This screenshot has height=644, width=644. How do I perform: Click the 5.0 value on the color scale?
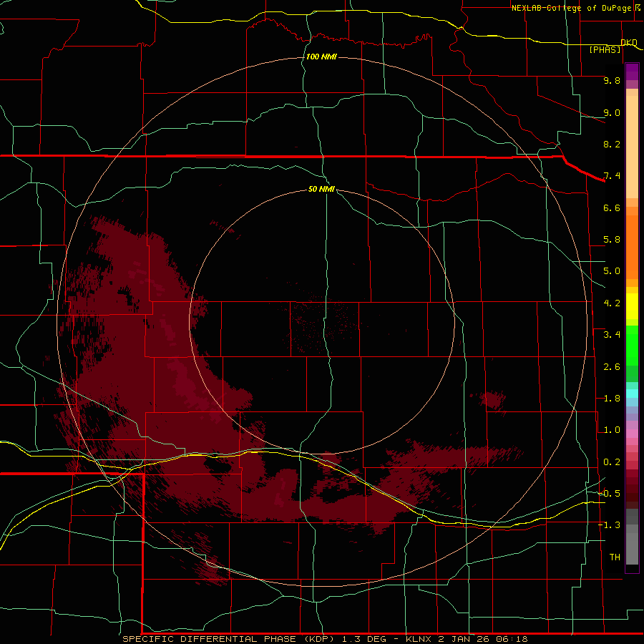click(x=612, y=271)
